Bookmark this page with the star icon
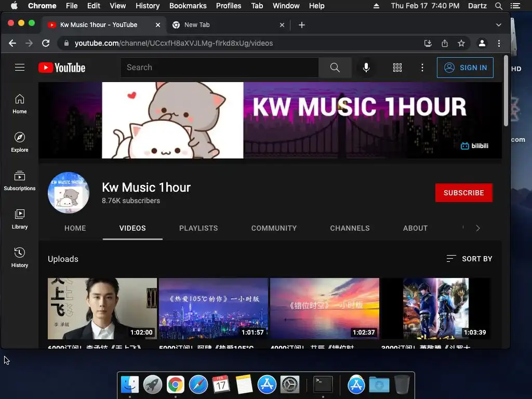The image size is (532, 399). tap(461, 43)
